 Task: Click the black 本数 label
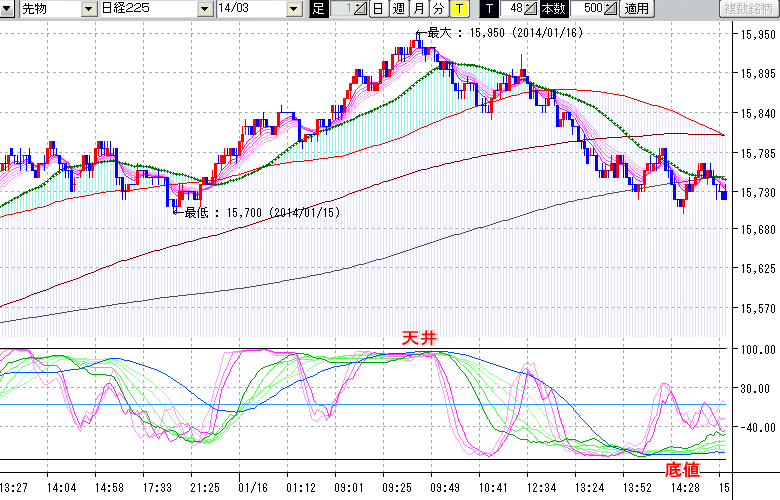[553, 9]
